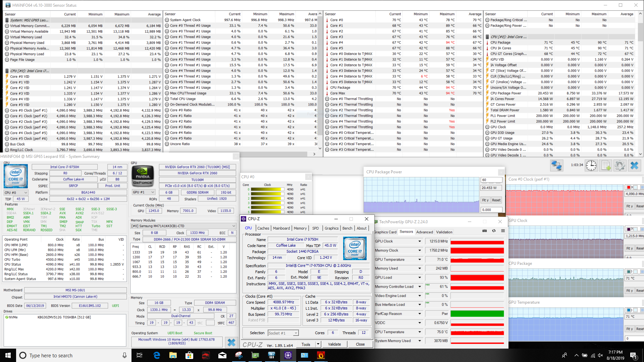Open Mail app from taskbar

pyautogui.click(x=222, y=355)
